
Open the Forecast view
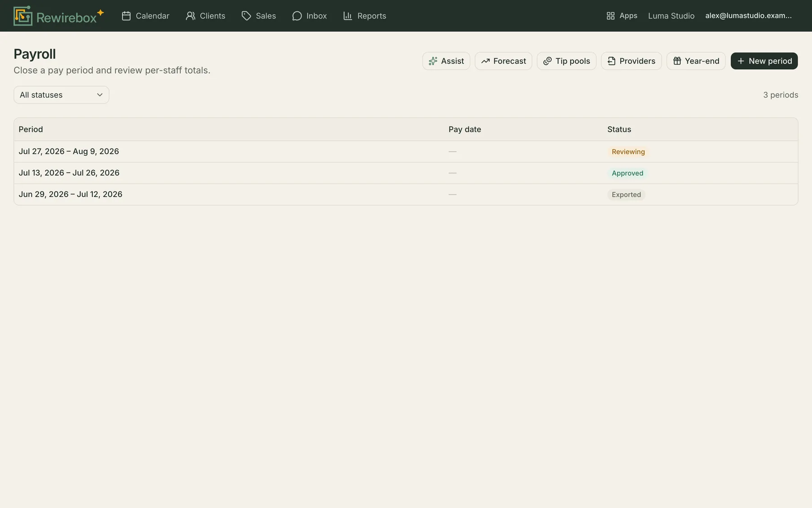(x=503, y=61)
